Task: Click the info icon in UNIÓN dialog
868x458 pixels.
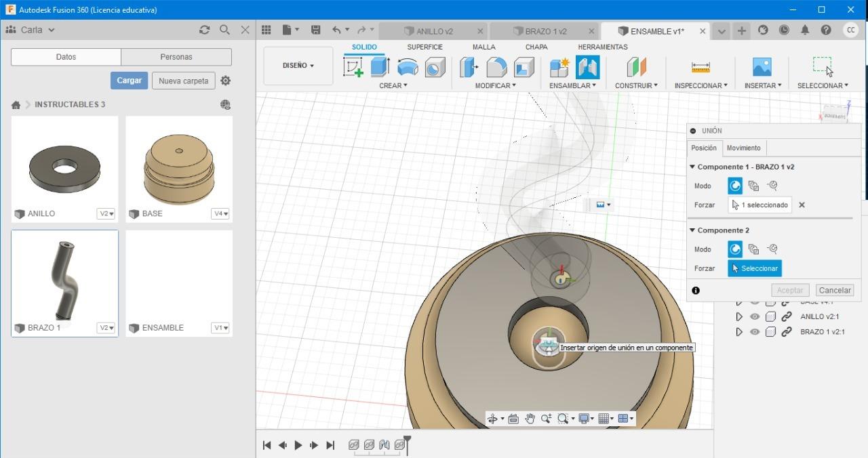Action: pos(695,290)
